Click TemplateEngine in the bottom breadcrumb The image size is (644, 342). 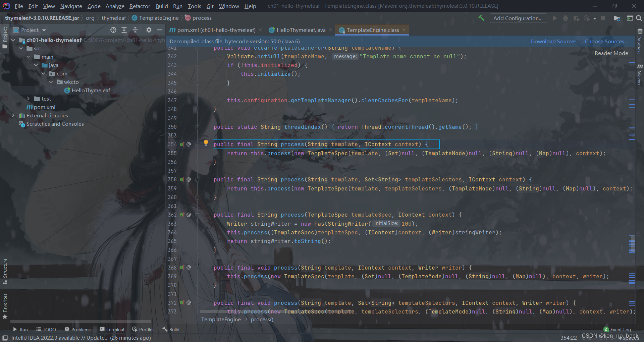click(221, 319)
